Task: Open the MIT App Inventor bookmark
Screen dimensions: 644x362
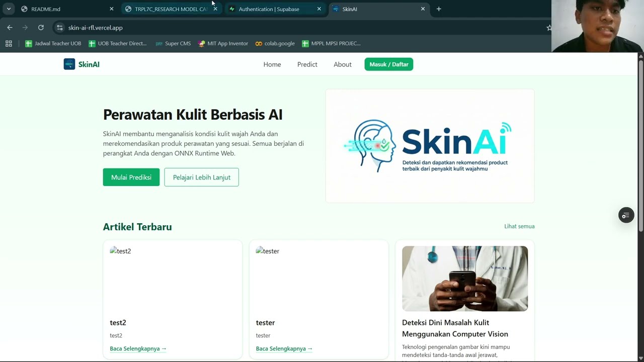Action: (x=223, y=44)
